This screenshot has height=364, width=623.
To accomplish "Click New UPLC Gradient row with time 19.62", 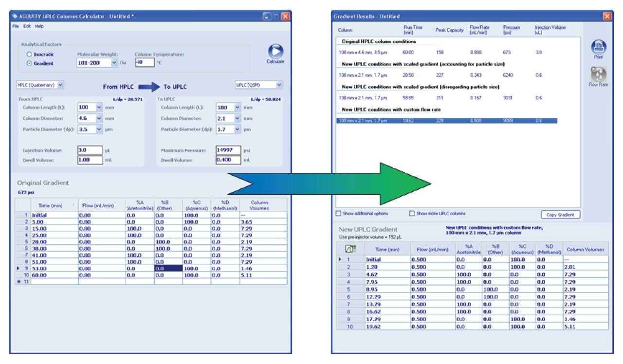I will [472, 327].
